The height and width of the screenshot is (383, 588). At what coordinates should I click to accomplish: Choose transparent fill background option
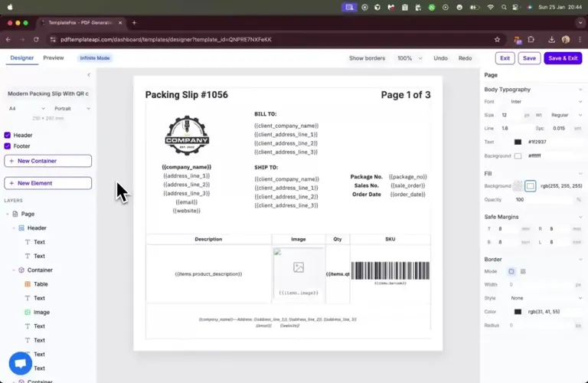point(518,186)
